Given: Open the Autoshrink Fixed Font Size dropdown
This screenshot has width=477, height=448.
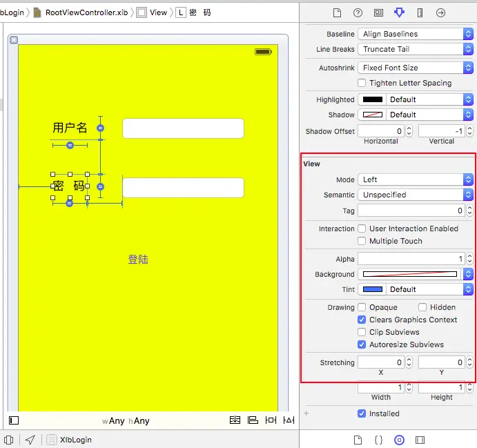Looking at the screenshot, I should (416, 68).
